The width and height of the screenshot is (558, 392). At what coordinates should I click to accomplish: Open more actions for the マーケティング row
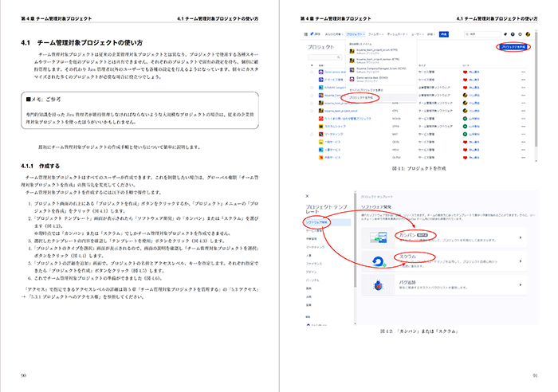click(x=523, y=134)
